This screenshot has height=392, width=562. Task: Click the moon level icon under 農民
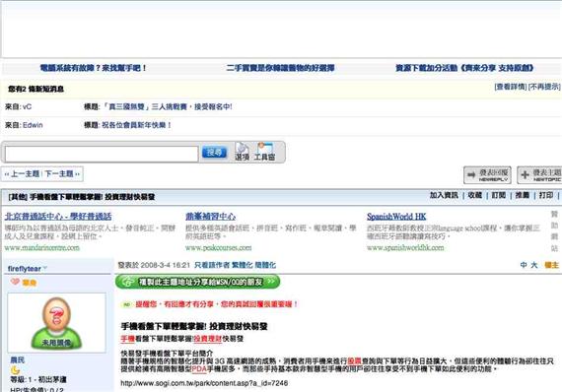click(16, 369)
